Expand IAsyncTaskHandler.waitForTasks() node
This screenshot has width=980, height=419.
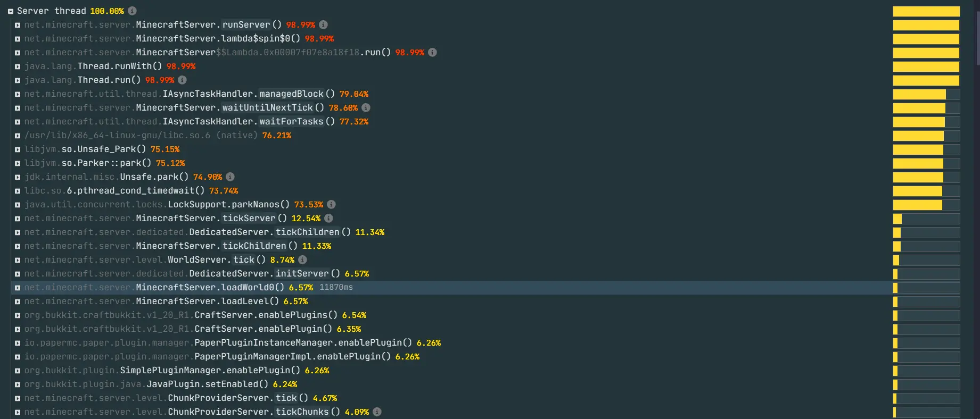click(x=18, y=122)
